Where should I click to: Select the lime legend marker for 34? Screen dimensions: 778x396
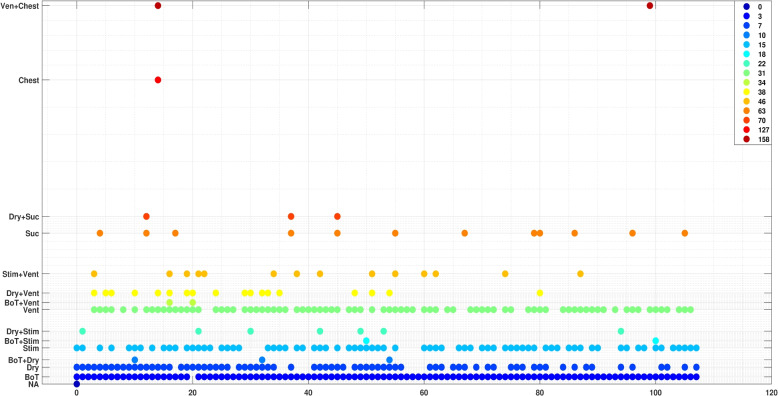pyautogui.click(x=746, y=82)
